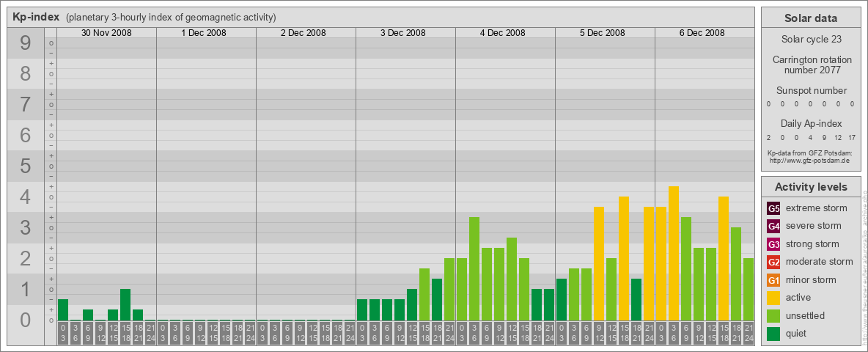This screenshot has width=868, height=352.
Task: Click the Kp level 4 axis label
Action: coord(26,197)
